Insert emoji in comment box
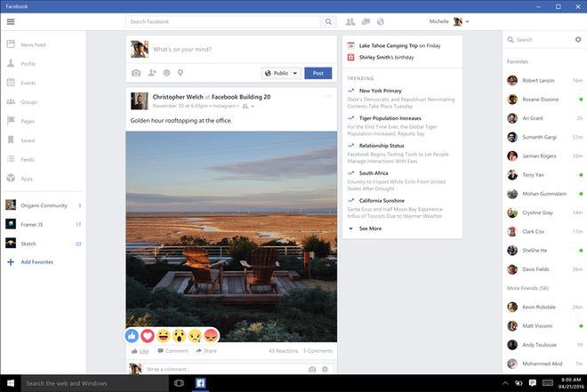Viewport: 587px width, 392px height. (325, 369)
